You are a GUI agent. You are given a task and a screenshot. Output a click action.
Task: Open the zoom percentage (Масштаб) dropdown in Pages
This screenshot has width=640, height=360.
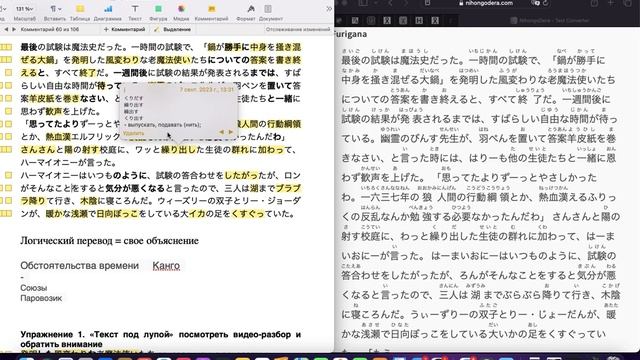pyautogui.click(x=24, y=9)
